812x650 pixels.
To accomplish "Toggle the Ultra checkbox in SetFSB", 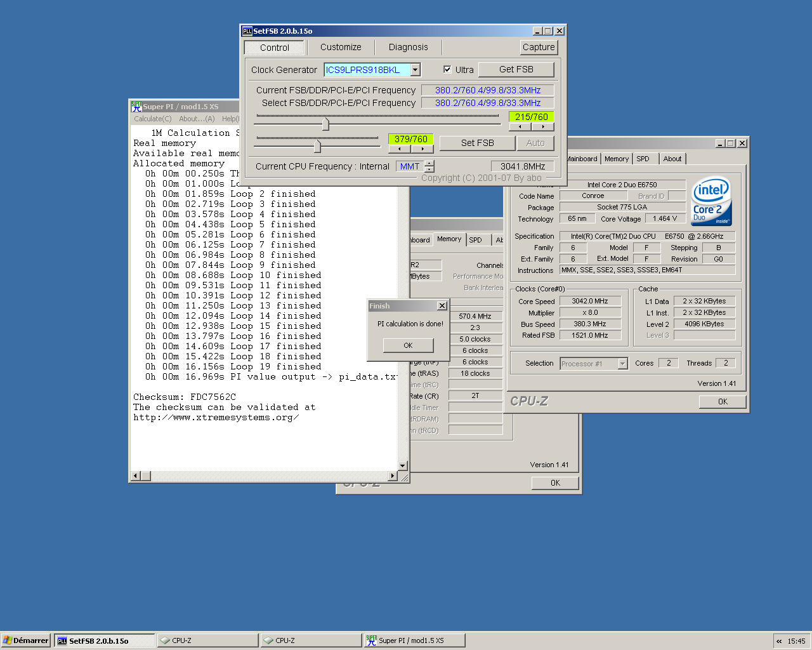I will pyautogui.click(x=447, y=69).
